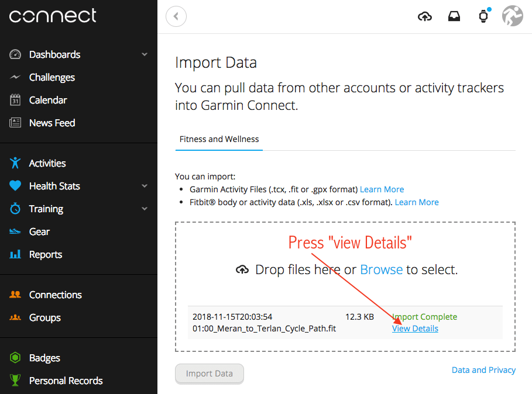Image resolution: width=532 pixels, height=394 pixels.
Task: Click the Health Stats heart icon
Action: pos(15,186)
